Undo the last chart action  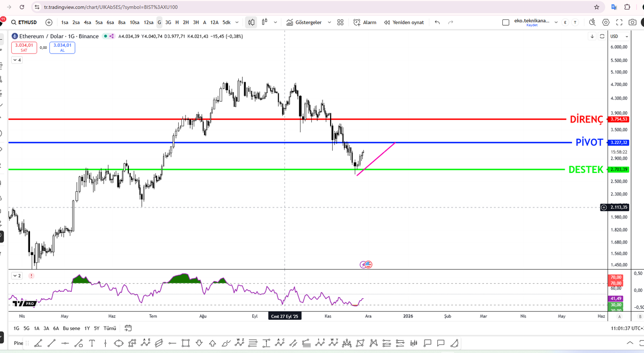click(x=437, y=23)
